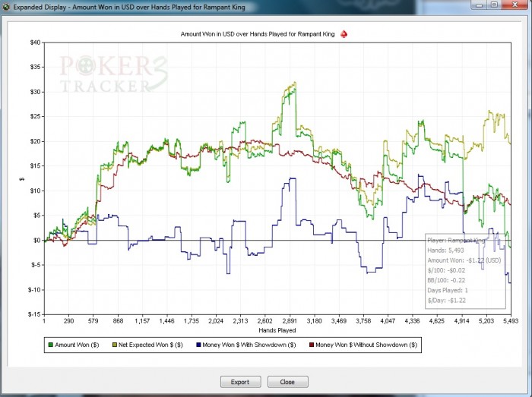Click the '2,891' x-axis tick label
This screenshot has width=532, height=397.
click(x=290, y=320)
